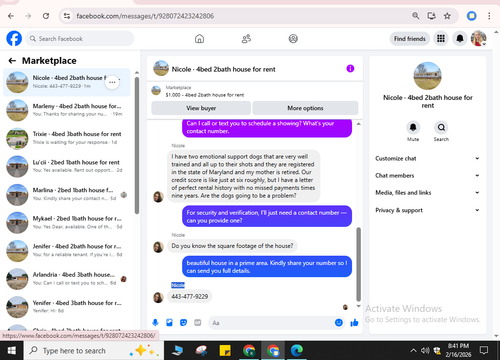The height and width of the screenshot is (360, 500).
Task: Select the Arlandria 4bed 3bath conversation
Action: (x=67, y=279)
